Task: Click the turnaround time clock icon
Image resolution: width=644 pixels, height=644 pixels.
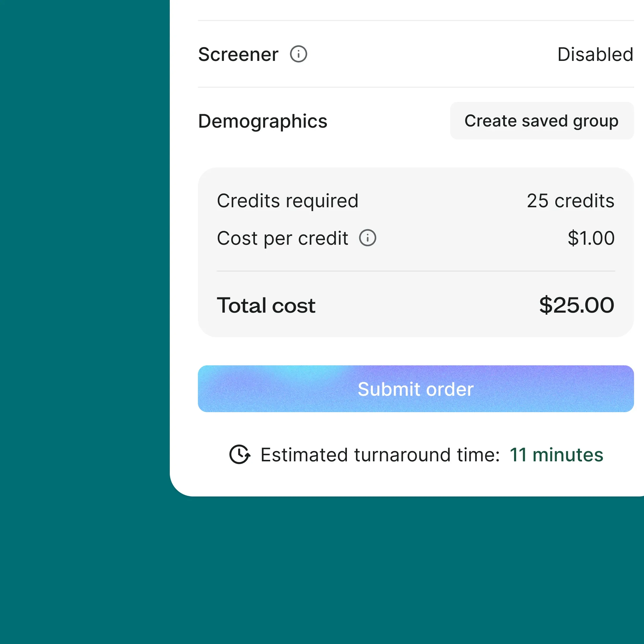Action: click(x=240, y=454)
